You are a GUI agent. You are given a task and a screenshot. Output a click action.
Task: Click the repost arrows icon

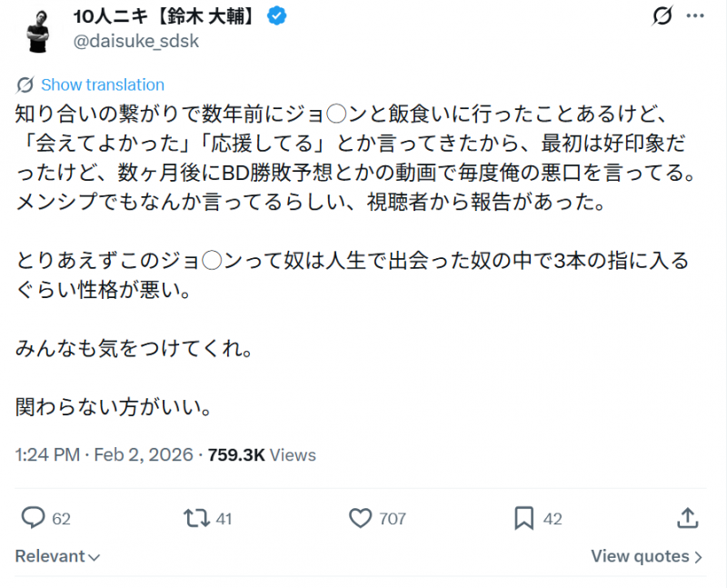195,518
